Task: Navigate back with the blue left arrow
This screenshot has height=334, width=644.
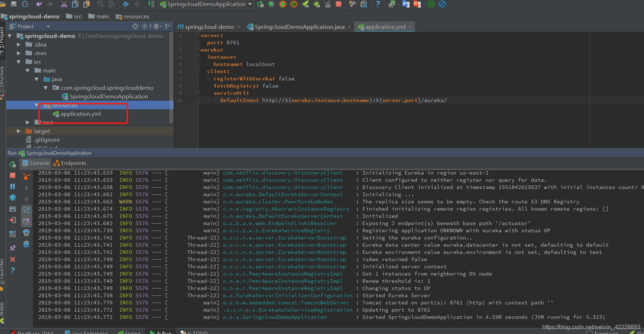Action: [126, 4]
